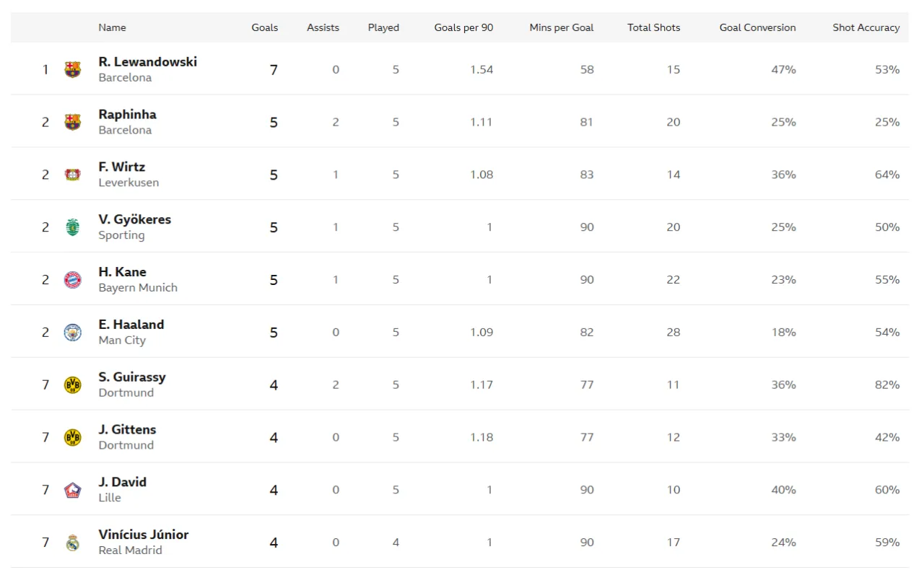Click the Mins per Goal header

click(x=561, y=27)
